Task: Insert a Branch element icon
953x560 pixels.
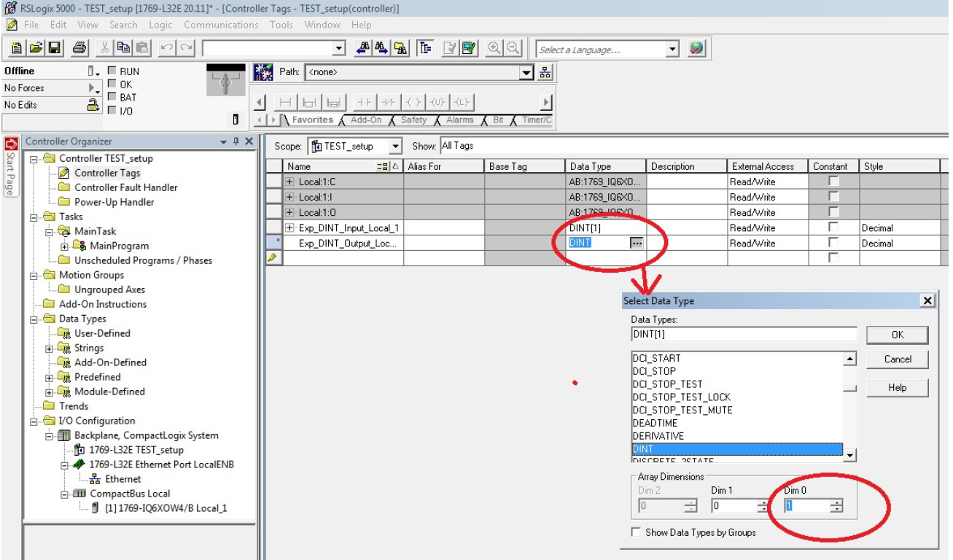Action: (x=310, y=103)
